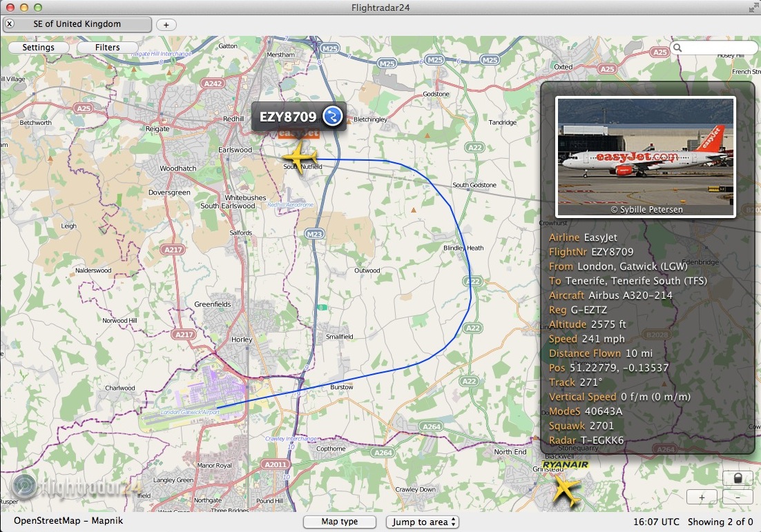Click the FlightNr value EZY8709
The width and height of the screenshot is (761, 532).
pos(612,252)
